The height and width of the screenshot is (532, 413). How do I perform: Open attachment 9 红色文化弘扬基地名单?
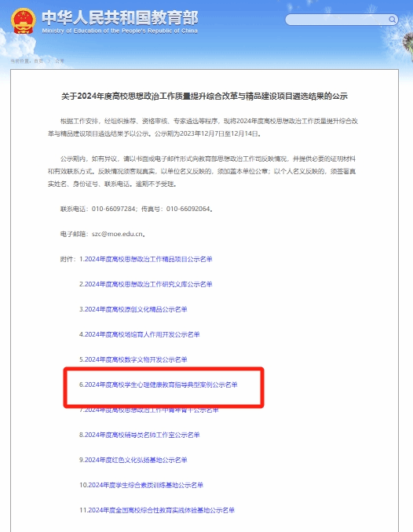(x=133, y=460)
